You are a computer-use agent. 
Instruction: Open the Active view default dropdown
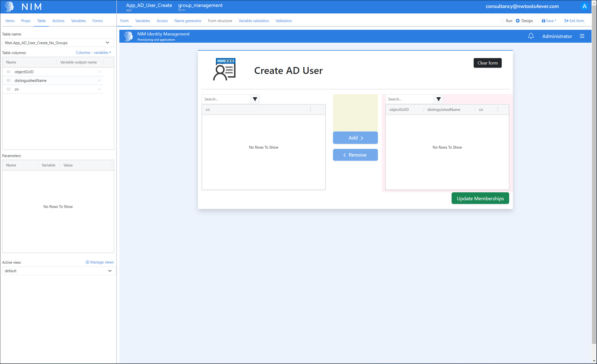tap(58, 271)
